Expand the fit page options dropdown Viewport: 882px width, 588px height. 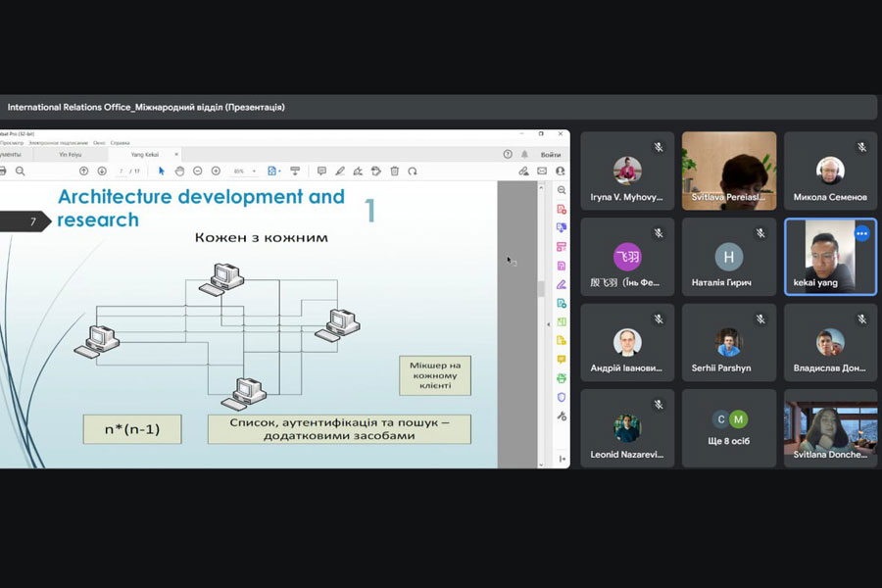[x=279, y=171]
